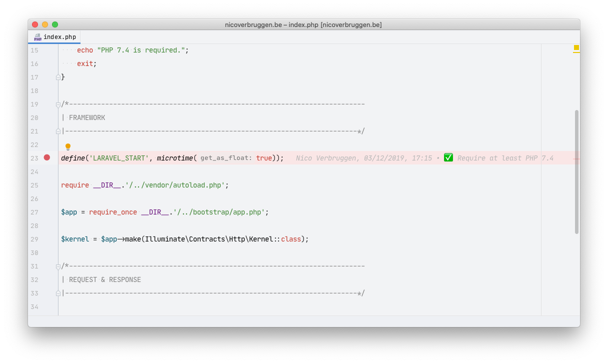
Task: Click the PHP file icon in tab
Action: point(37,37)
